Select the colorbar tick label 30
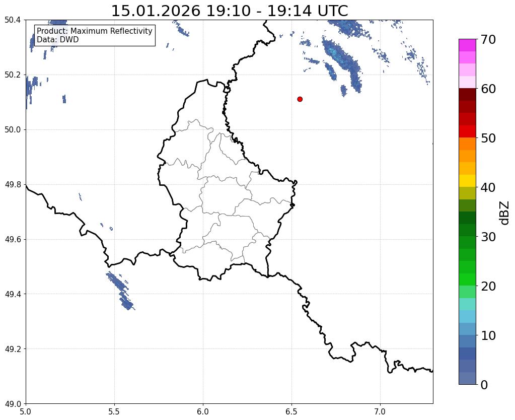This screenshot has height=420, width=515. pyautogui.click(x=488, y=237)
